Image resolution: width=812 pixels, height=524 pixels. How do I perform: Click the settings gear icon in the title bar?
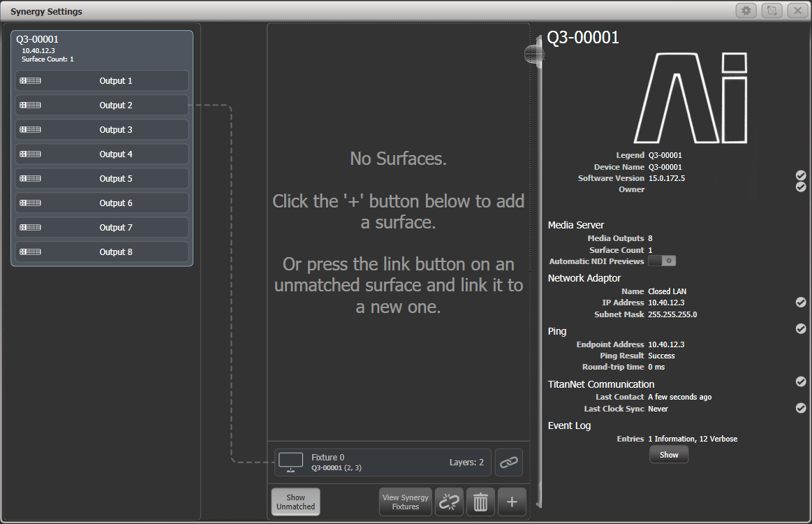click(746, 10)
